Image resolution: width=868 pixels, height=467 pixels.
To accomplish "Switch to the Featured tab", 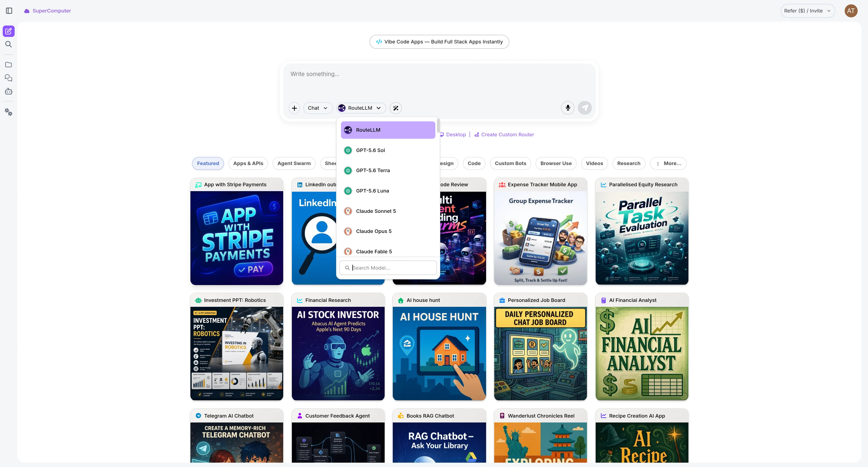I will [x=208, y=163].
